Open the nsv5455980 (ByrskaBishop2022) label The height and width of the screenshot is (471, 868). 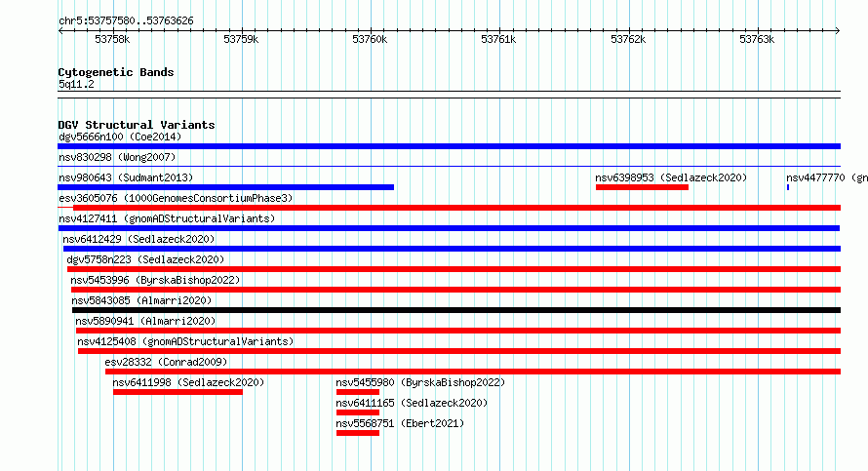420,382
